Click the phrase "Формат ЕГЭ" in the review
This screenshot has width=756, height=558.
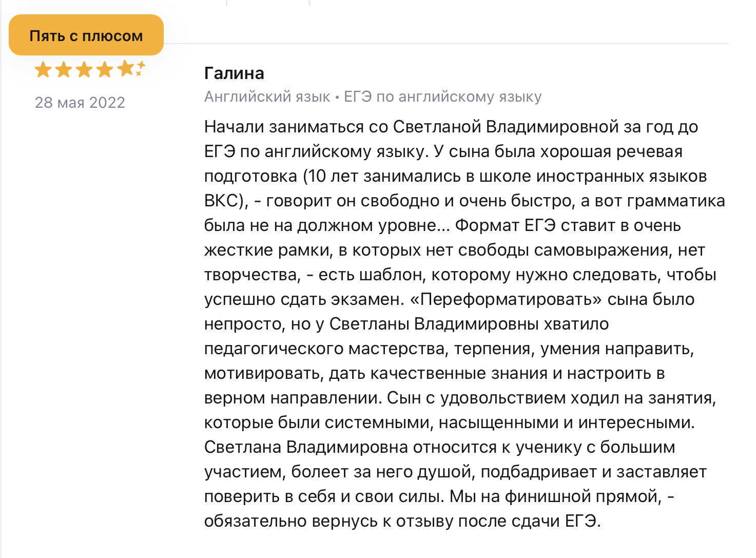pos(505,225)
